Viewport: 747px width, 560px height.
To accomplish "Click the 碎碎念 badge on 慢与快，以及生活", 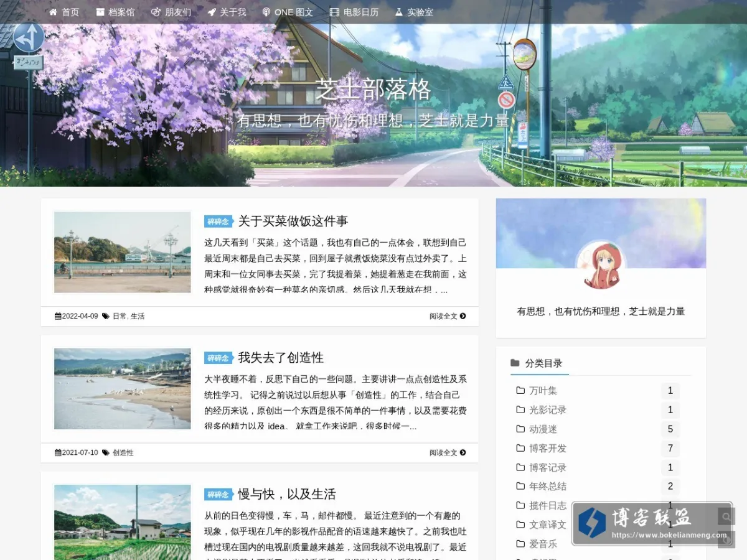I will pos(218,495).
